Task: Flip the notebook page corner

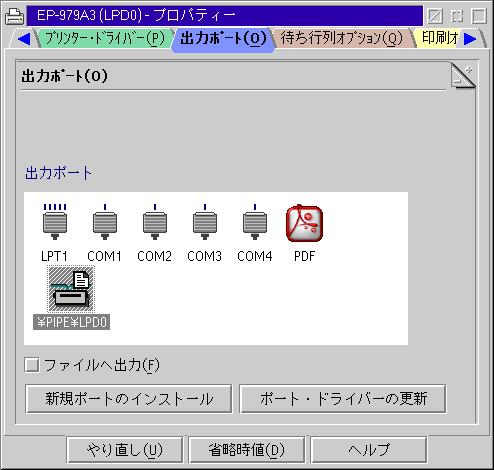Action: (x=463, y=76)
